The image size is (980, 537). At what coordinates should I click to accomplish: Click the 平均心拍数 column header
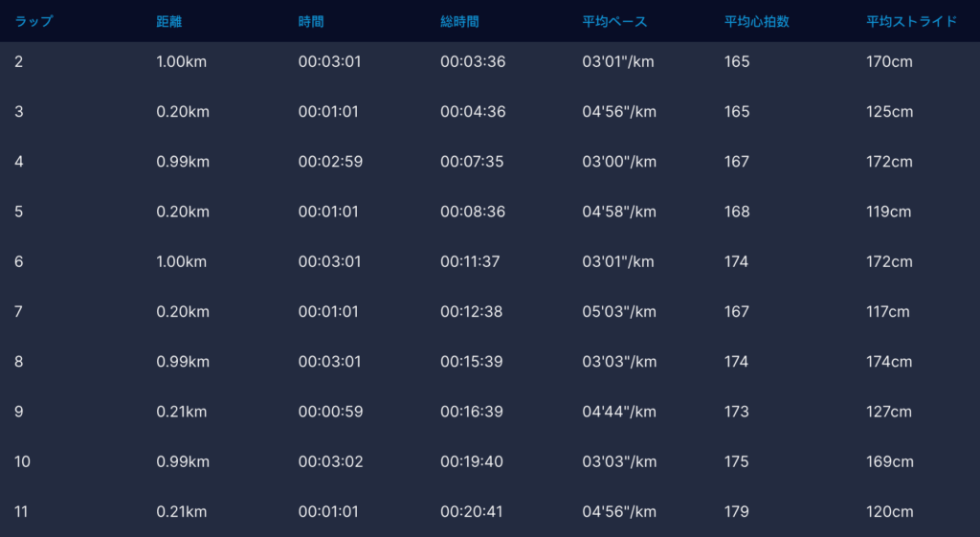(757, 21)
